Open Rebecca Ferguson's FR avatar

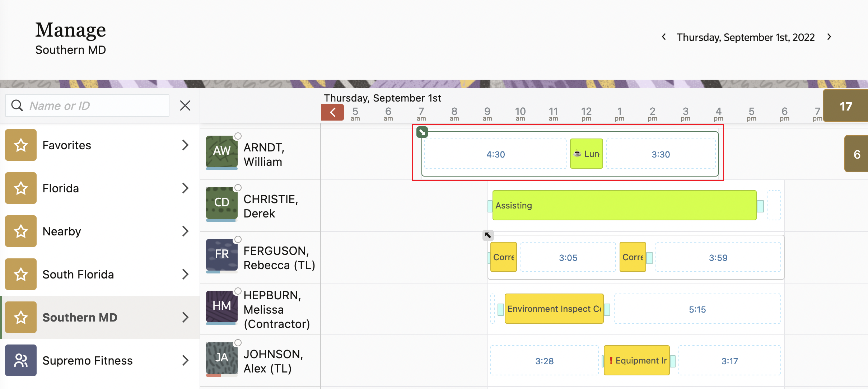tap(221, 254)
